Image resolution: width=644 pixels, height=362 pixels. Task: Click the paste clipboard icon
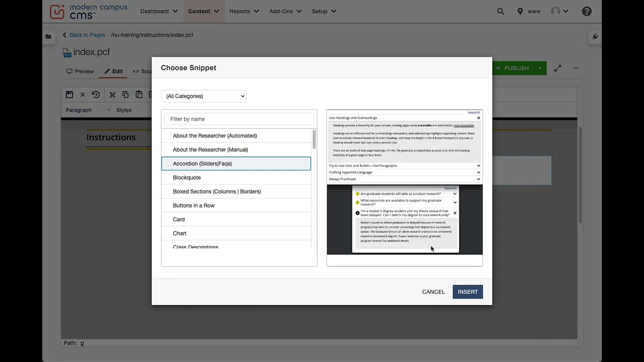[x=139, y=95]
